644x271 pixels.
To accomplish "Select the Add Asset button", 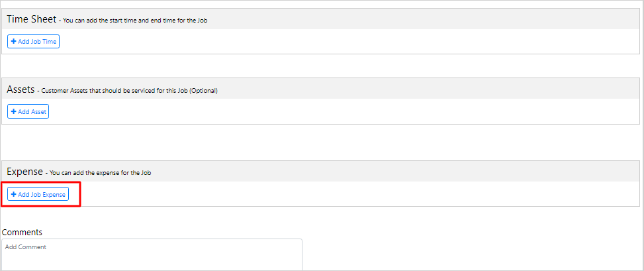I will pos(28,111).
